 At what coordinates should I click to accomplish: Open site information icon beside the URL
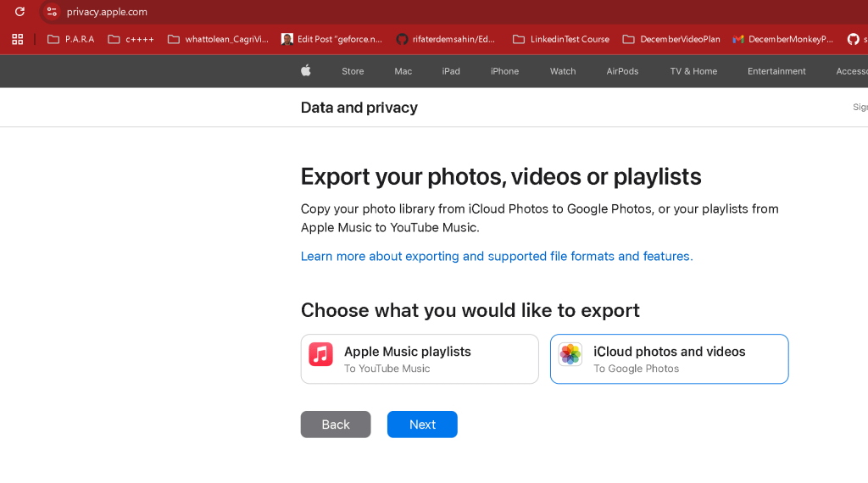(x=52, y=12)
